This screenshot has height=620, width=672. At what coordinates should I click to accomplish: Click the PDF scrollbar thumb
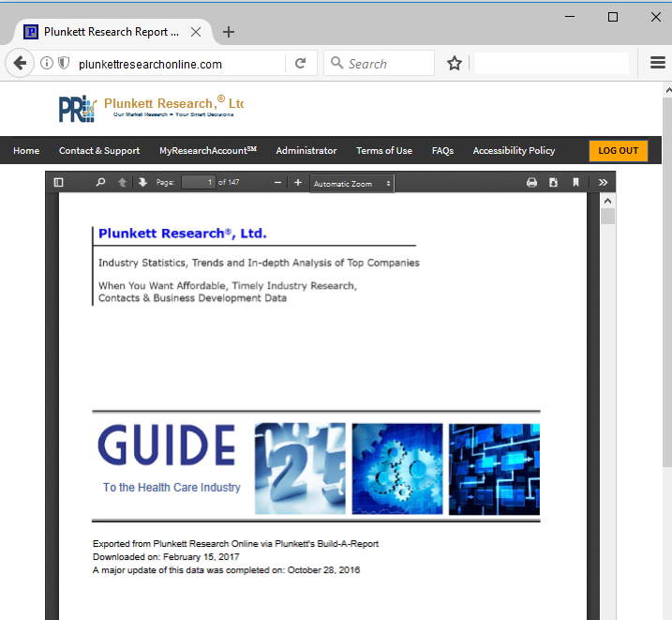tap(607, 216)
